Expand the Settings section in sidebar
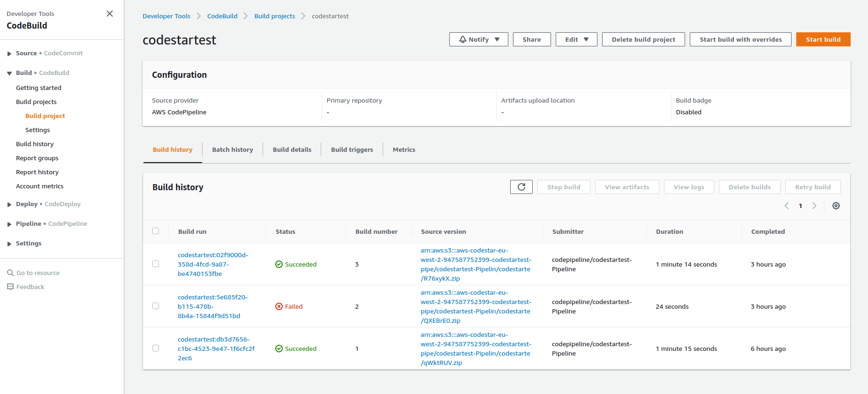The image size is (868, 394). tap(9, 244)
